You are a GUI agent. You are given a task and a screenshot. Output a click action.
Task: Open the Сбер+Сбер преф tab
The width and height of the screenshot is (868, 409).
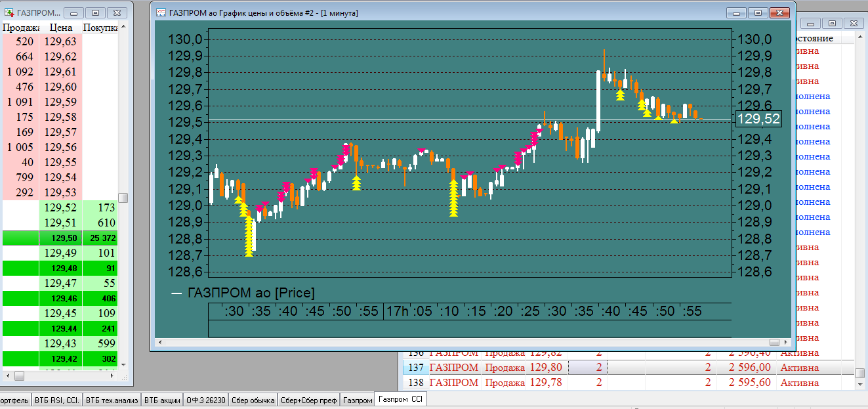(x=309, y=400)
